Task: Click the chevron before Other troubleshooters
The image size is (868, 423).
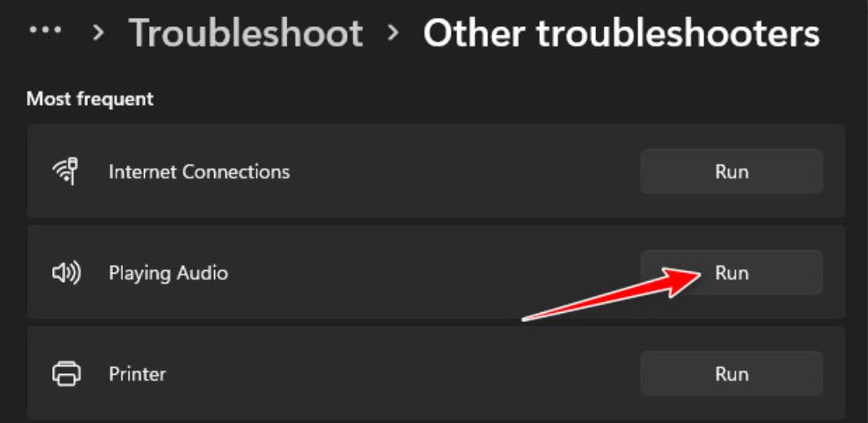Action: tap(393, 33)
